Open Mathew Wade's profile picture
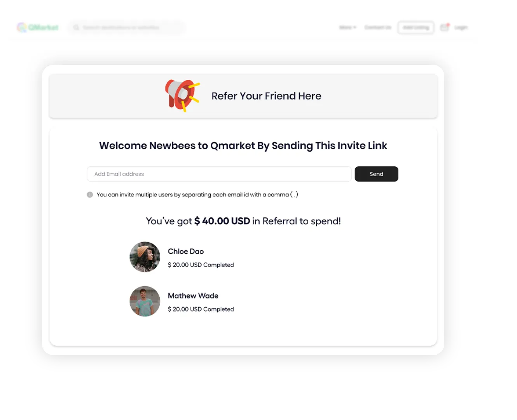This screenshot has width=517, height=420. click(x=145, y=301)
